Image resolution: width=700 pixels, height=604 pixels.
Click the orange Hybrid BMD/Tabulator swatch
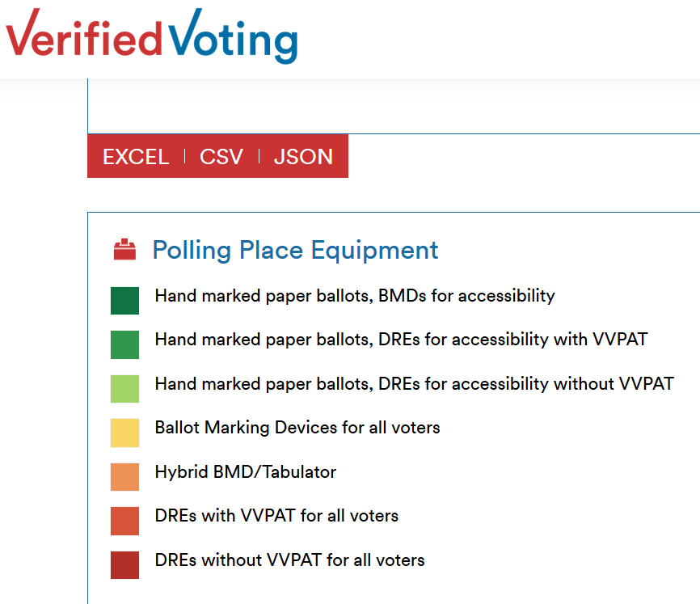(x=124, y=476)
